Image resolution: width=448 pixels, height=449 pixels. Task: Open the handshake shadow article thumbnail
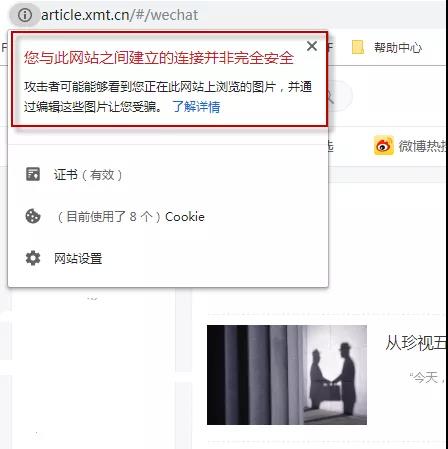pos(287,375)
